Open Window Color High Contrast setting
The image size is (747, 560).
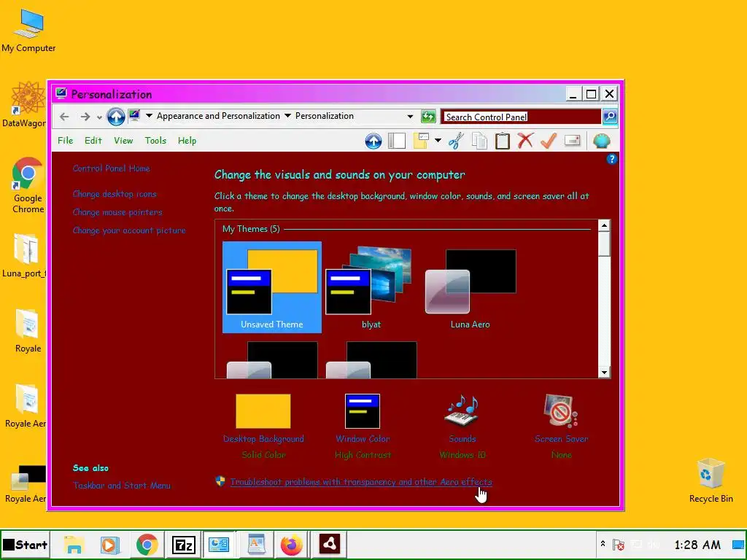tap(363, 411)
